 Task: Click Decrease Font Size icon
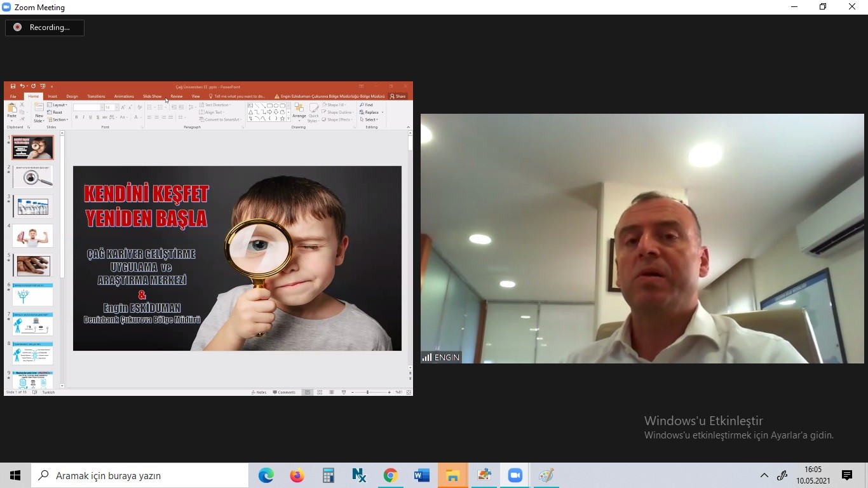(130, 107)
